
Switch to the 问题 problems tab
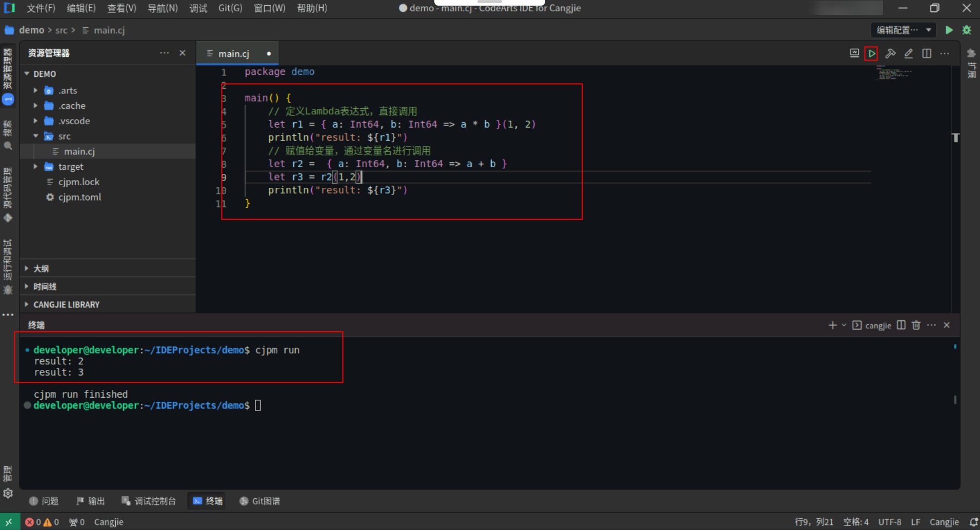(44, 501)
